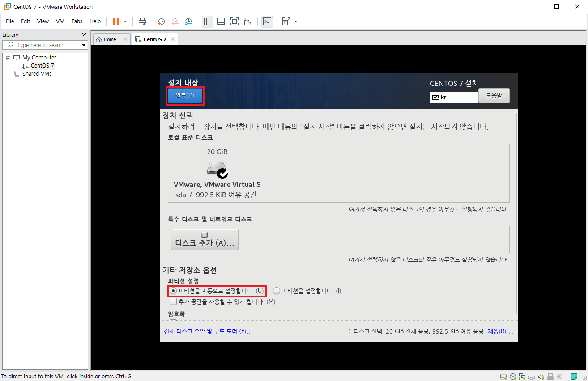Screen dimensions: 588x381
Task: Switch to the CentOS 7 tab
Action: click(154, 39)
